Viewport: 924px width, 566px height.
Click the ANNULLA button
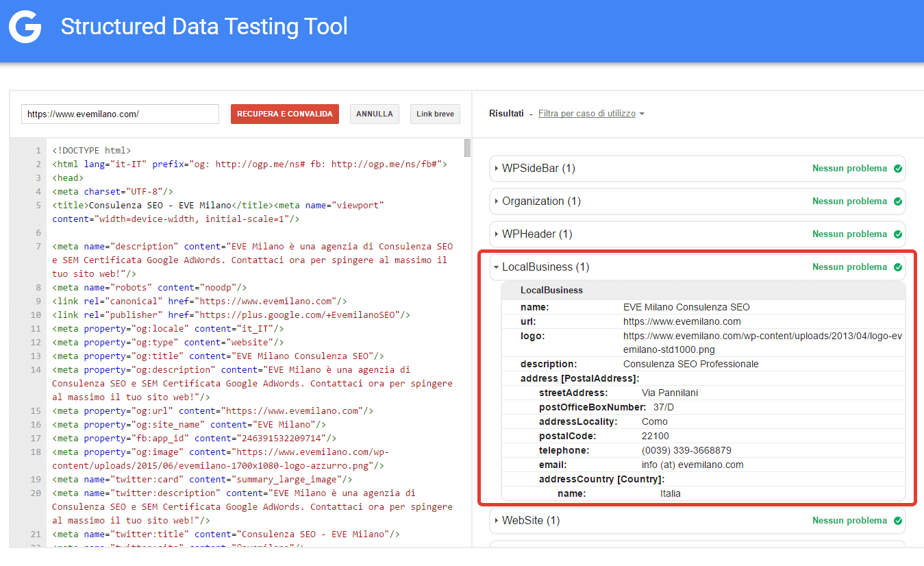tap(375, 114)
